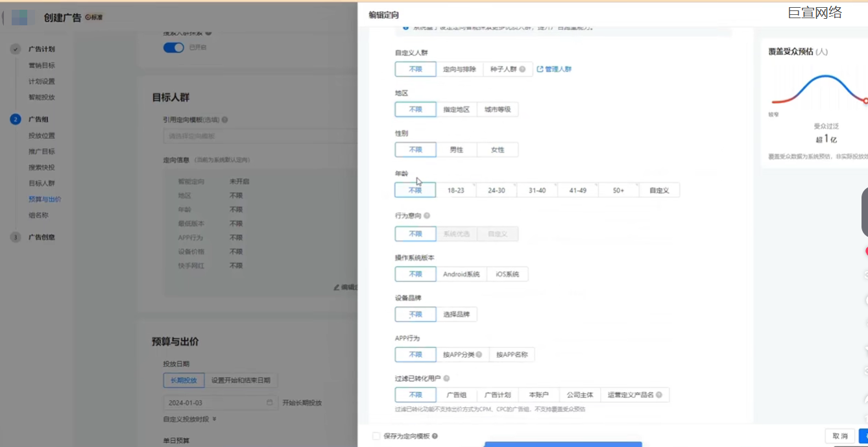The height and width of the screenshot is (447, 868).
Task: Select 长期投放 schedule tab
Action: coord(184,380)
